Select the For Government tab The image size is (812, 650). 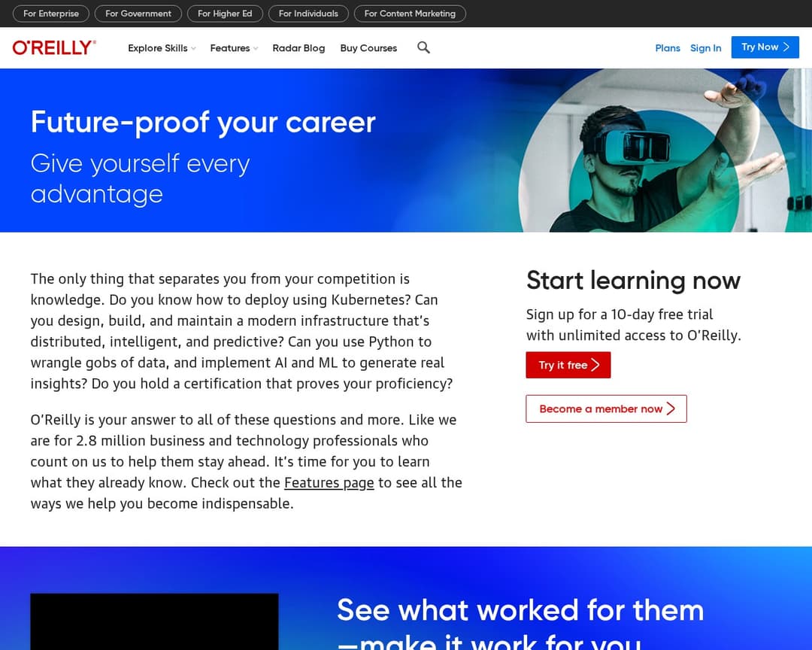(x=138, y=14)
